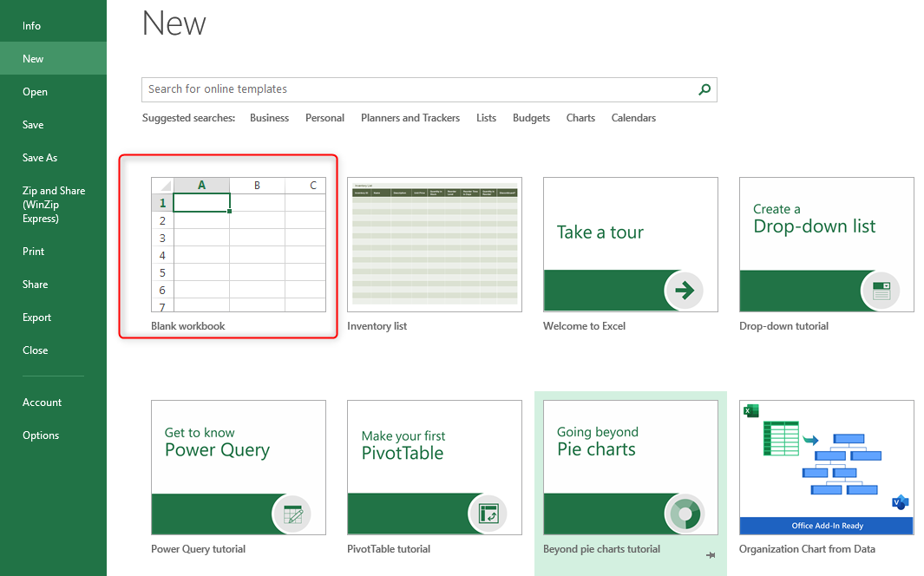Open Organization Chart from Data thumbnail

coord(827,468)
